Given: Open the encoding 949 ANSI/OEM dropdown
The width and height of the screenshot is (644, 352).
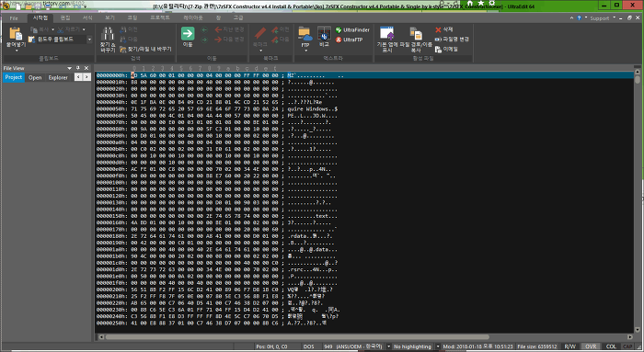Looking at the screenshot, I should (x=388, y=346).
